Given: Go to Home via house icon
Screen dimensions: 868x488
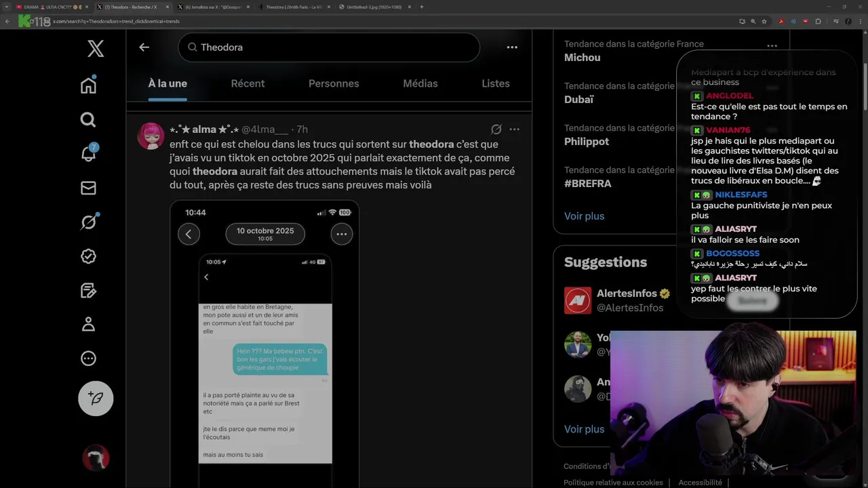Looking at the screenshot, I should click(x=88, y=85).
